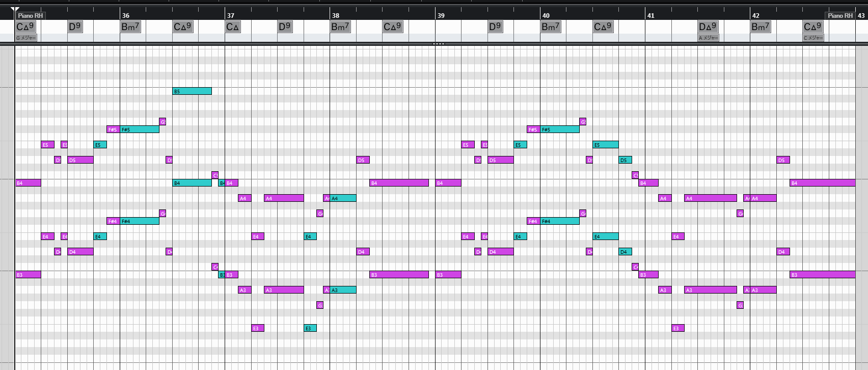Screen dimensions: 868x370
Task: Select the cyan A3 note at bar 38
Action: [x=343, y=290]
